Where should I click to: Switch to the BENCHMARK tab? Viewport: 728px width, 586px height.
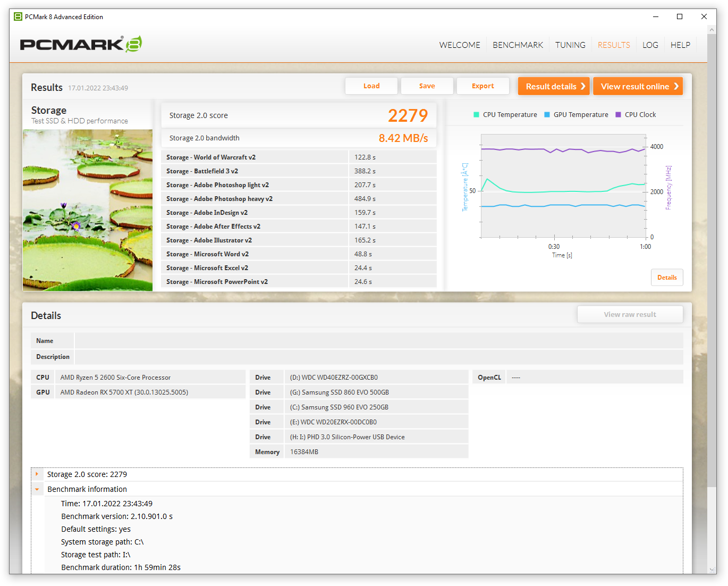point(518,45)
